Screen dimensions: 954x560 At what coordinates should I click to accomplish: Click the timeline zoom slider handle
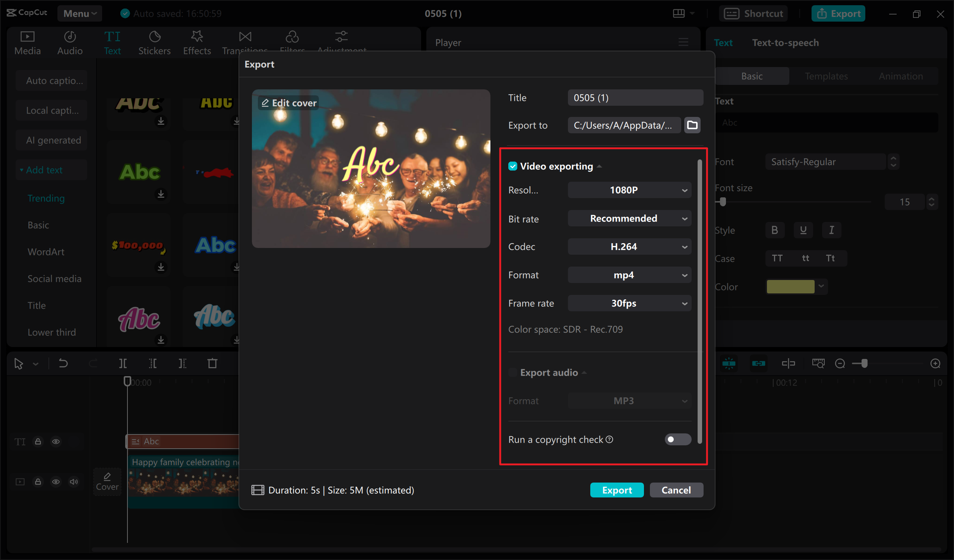[864, 364]
